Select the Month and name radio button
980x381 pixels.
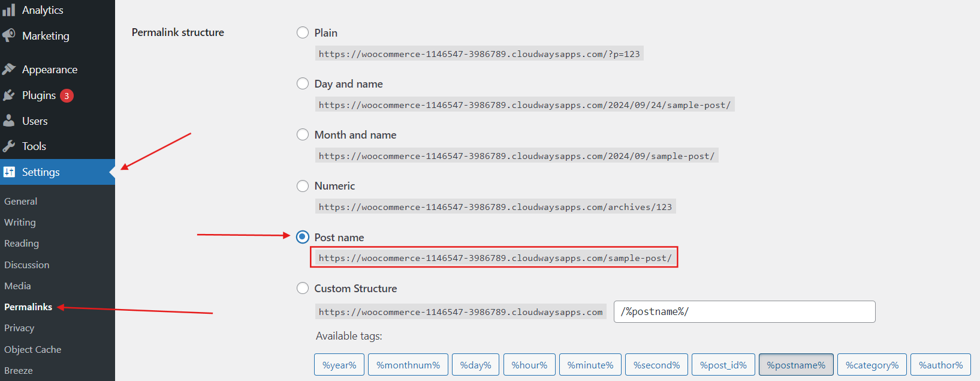(303, 134)
